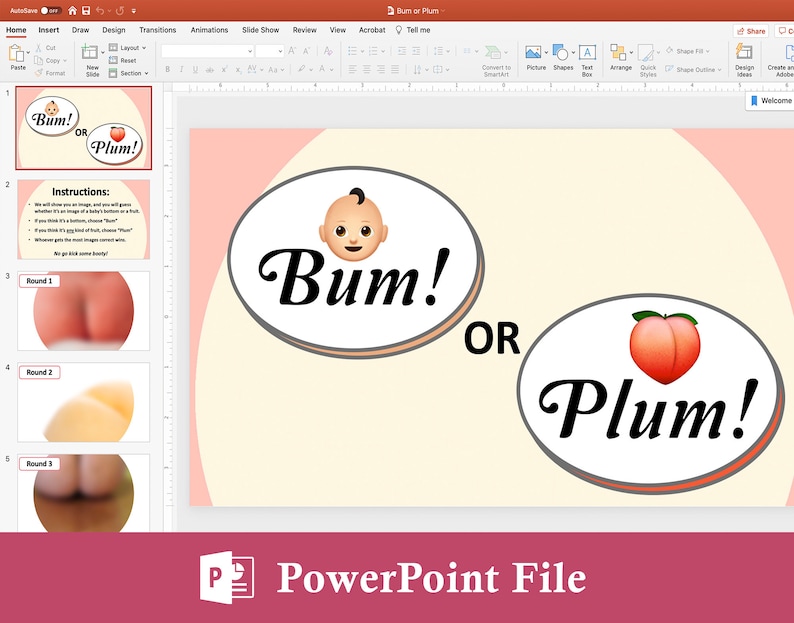
Task: Click the Text Box icon
Action: coord(587,52)
